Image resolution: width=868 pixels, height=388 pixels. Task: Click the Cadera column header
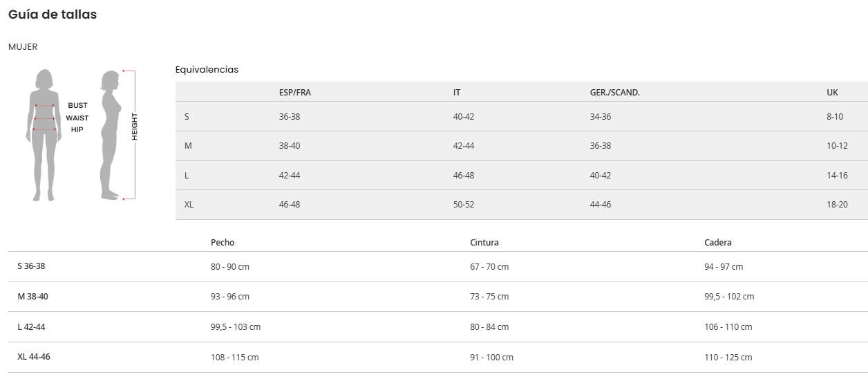(718, 243)
